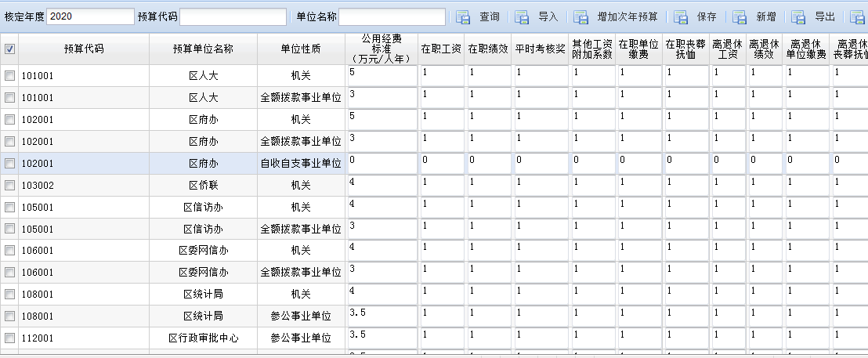
Task: Click the 在职工资 column header
Action: click(x=441, y=49)
